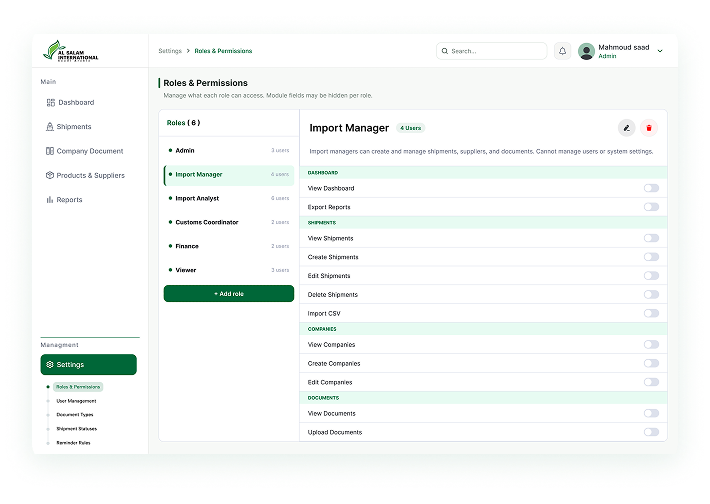Select the Customs Coordinator role
This screenshot has height=504, width=710.
pos(229,222)
